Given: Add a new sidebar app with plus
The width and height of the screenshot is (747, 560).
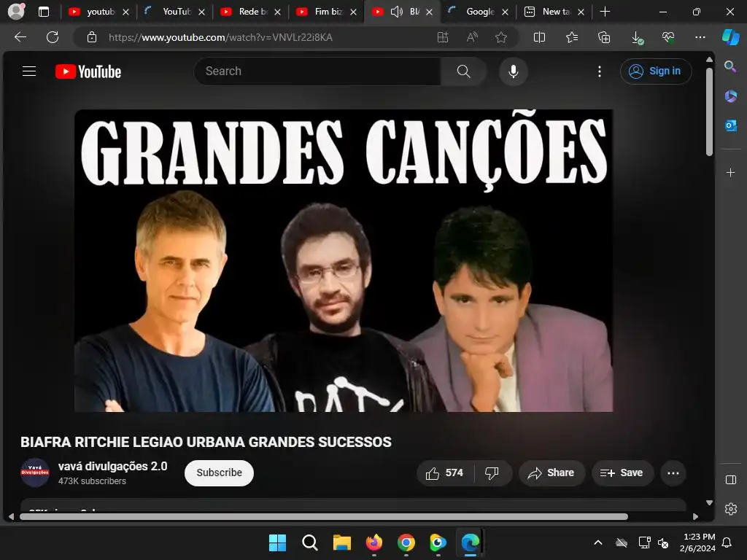Looking at the screenshot, I should 730,172.
